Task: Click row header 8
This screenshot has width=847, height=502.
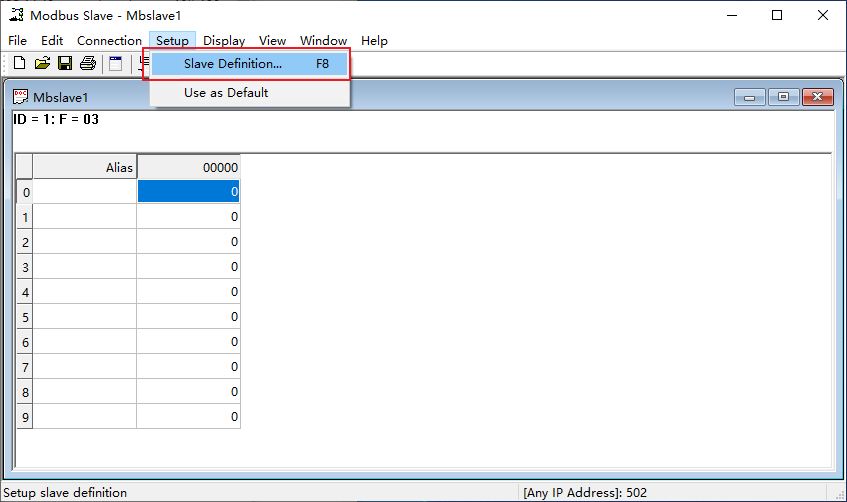Action: (25, 391)
